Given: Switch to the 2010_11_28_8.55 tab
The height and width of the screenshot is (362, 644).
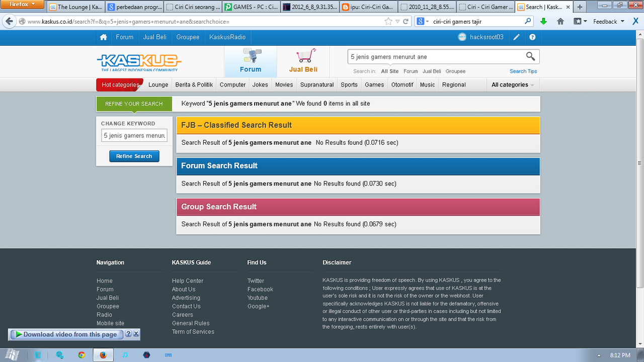Looking at the screenshot, I should (x=427, y=7).
